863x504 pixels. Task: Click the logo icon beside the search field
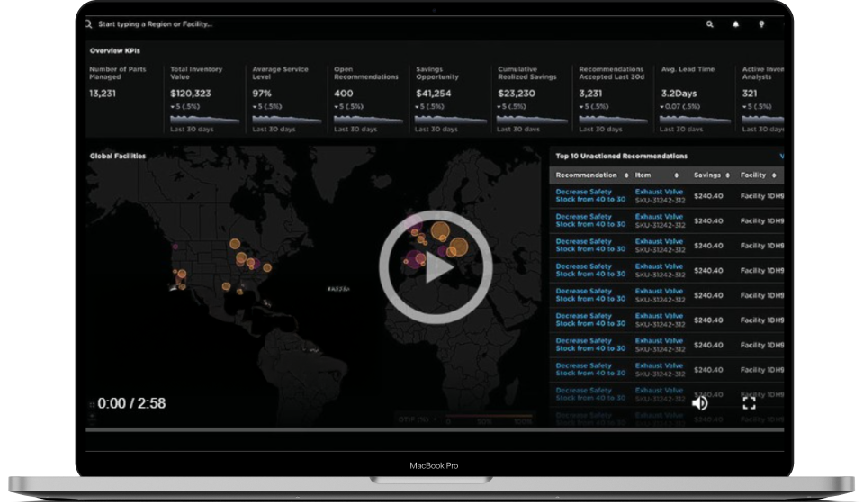click(x=88, y=24)
